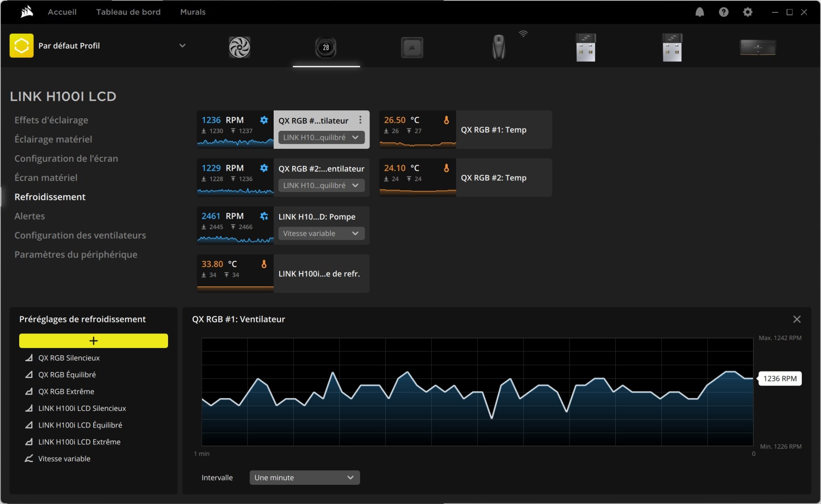This screenshot has width=821, height=504.
Task: Add a new cooling preset with plus button
Action: pos(94,341)
